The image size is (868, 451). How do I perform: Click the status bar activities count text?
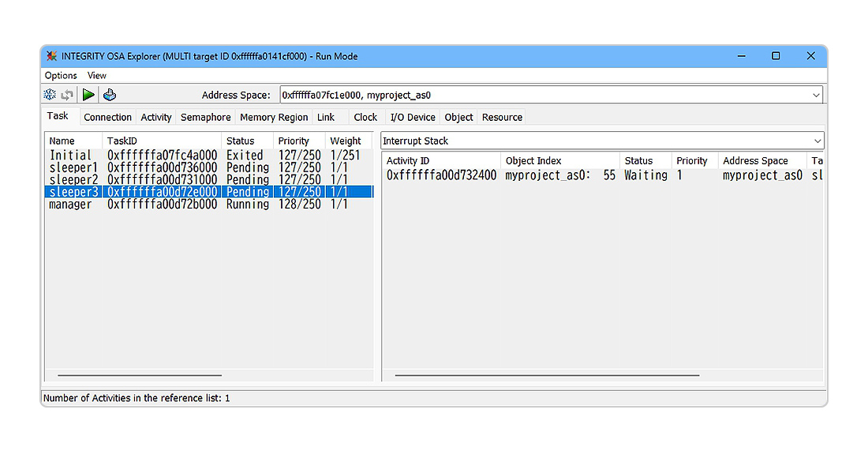137,398
